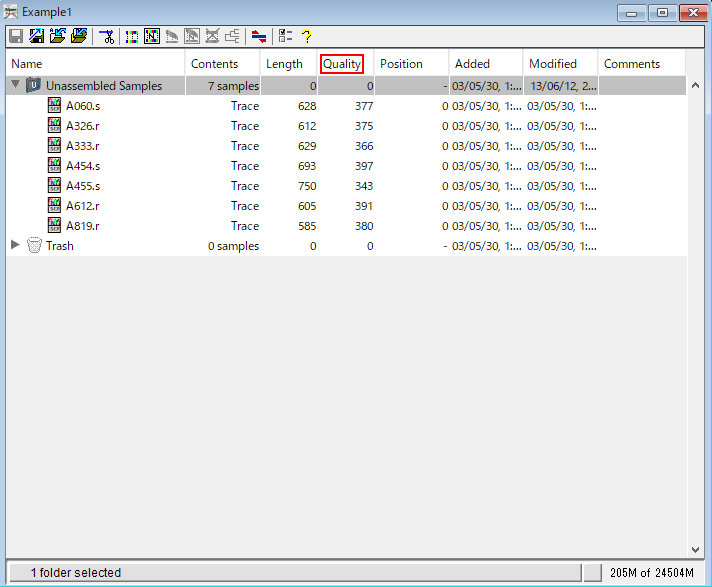Click the scrollbar up arrow

[x=695, y=85]
